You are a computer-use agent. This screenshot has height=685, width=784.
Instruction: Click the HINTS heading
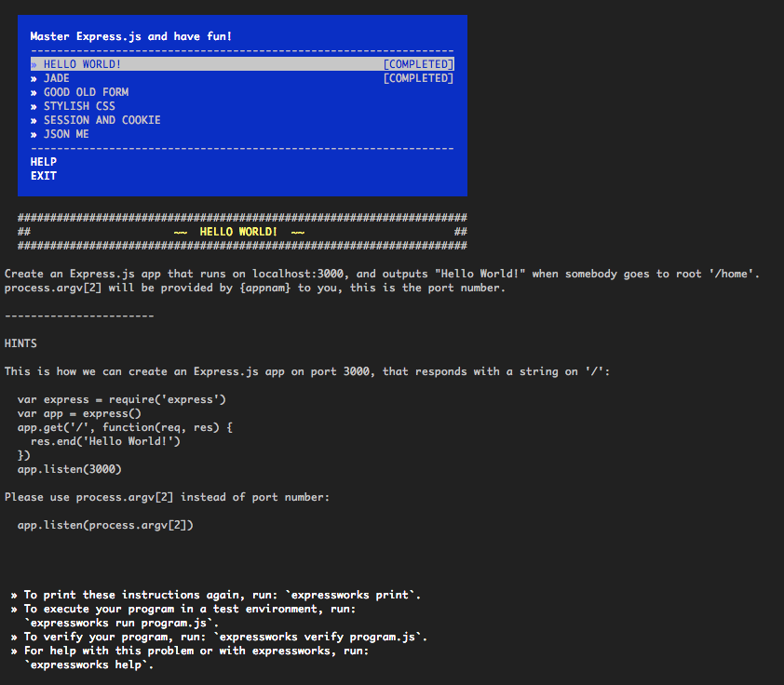click(20, 343)
